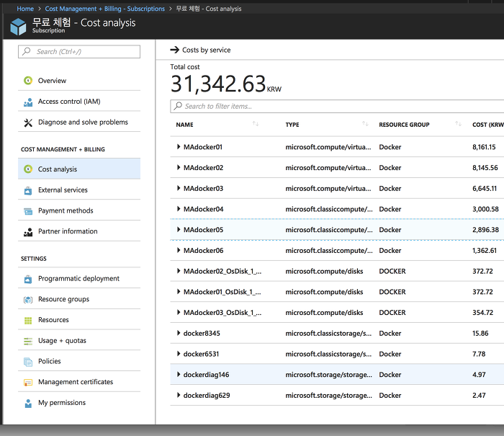Viewport: 504px width, 436px height.
Task: Click the External services bag icon
Action: click(x=28, y=190)
